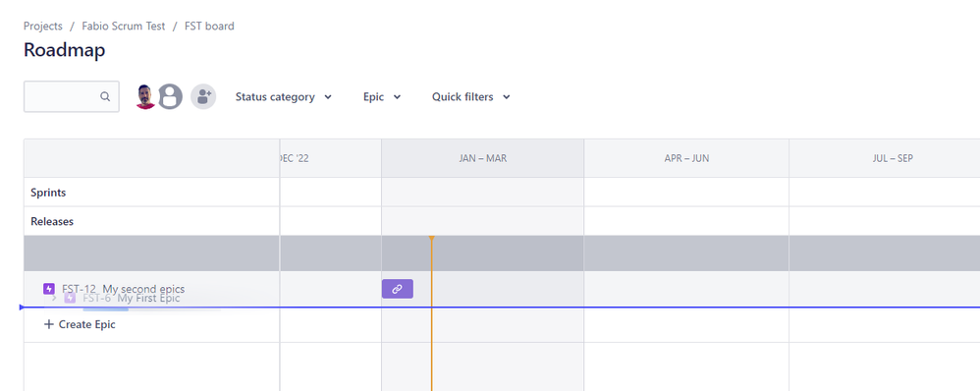This screenshot has width=980, height=391.
Task: Select the JAN – MAR timeline column header
Action: pos(482,158)
